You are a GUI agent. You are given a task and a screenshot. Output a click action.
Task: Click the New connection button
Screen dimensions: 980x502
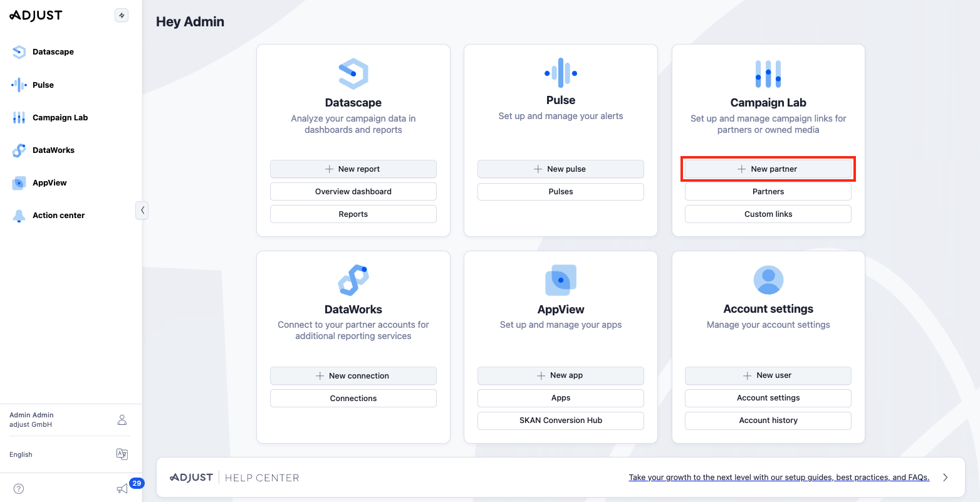[x=353, y=376]
